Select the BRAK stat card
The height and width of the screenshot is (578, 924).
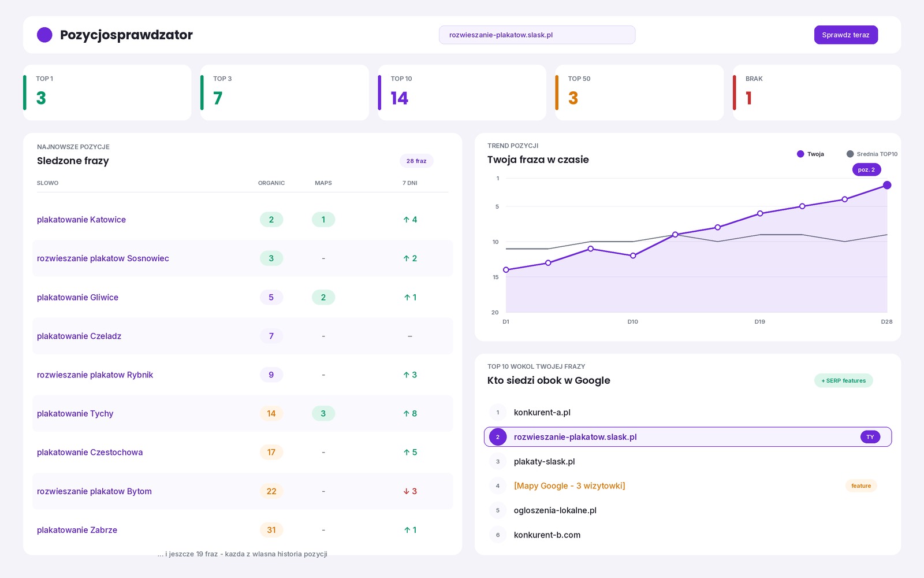coord(817,92)
